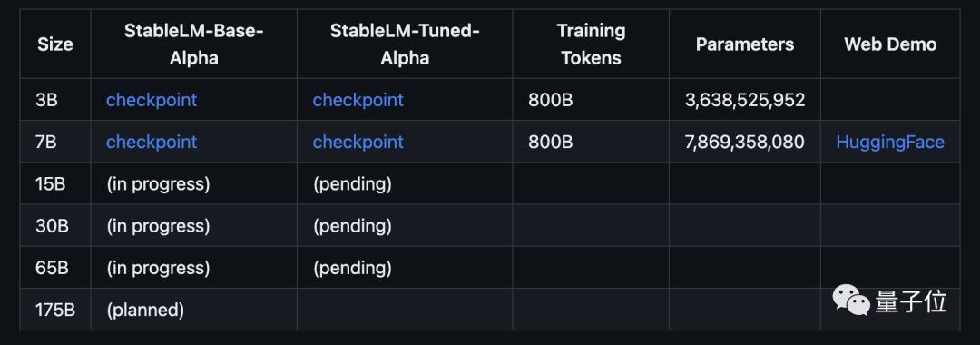The width and height of the screenshot is (980, 345).
Task: Open the 3B StableLM-Base-Alpha checkpoint link
Action: click(152, 100)
